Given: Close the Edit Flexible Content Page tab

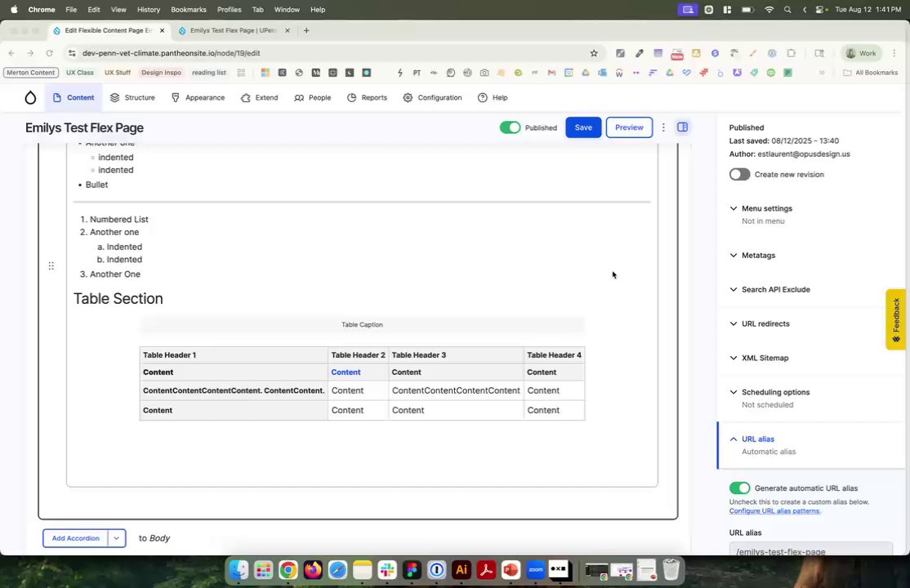Looking at the screenshot, I should [162, 30].
